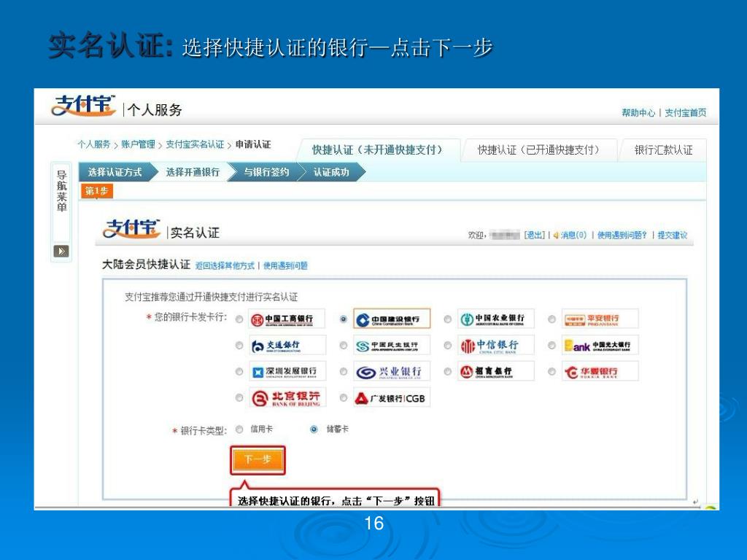Click the 平安银行 bank logo
747x560 pixels.
point(600,319)
